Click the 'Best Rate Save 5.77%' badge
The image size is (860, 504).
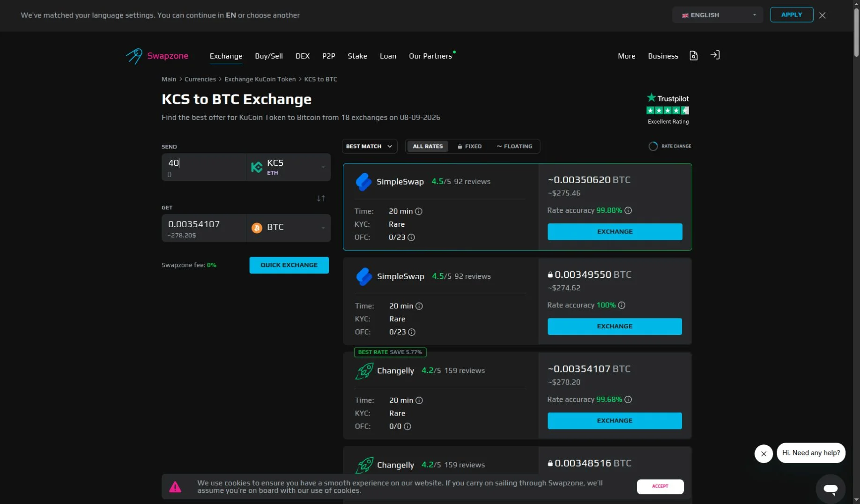[390, 352]
